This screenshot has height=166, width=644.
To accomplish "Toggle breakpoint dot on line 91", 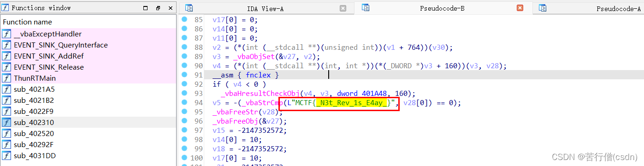I will click(x=184, y=75).
